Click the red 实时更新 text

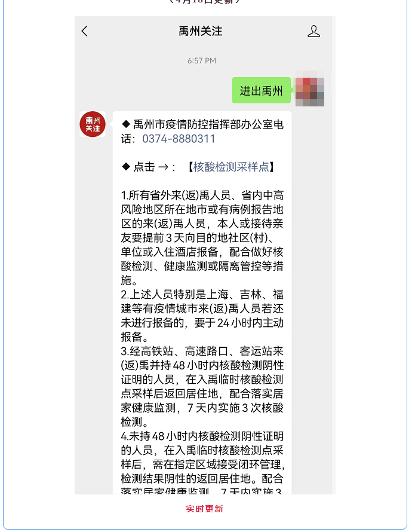click(204, 509)
